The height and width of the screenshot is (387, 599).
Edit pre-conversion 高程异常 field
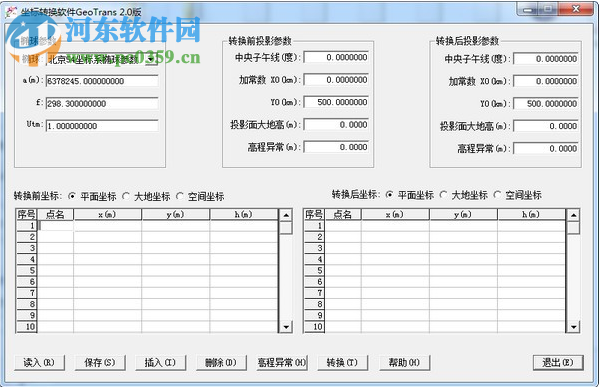point(336,147)
